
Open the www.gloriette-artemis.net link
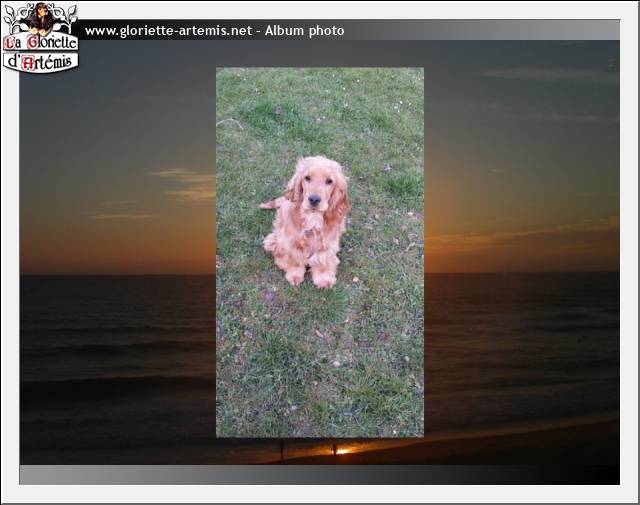coord(168,31)
